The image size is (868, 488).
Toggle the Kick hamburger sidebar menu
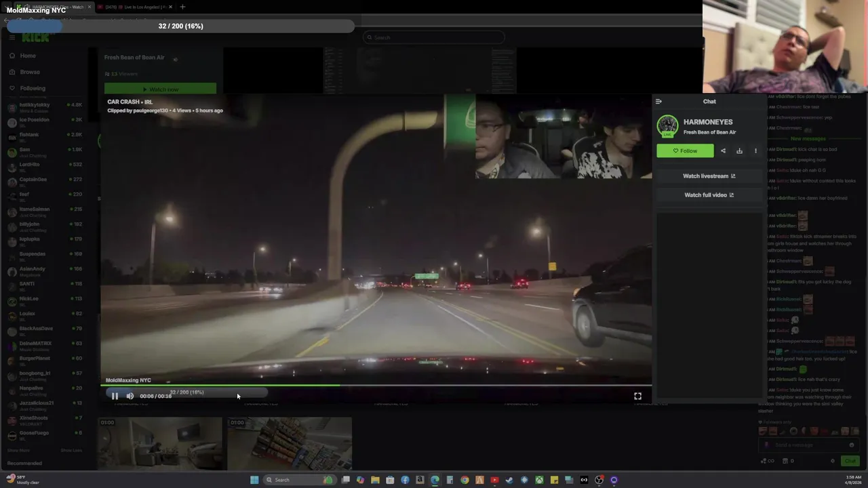12,37
